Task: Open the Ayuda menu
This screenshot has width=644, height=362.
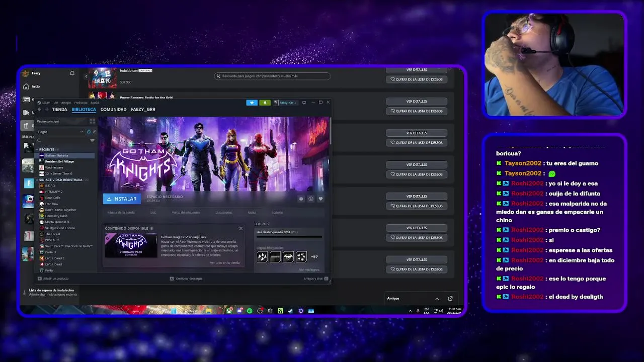Action: coord(95,103)
